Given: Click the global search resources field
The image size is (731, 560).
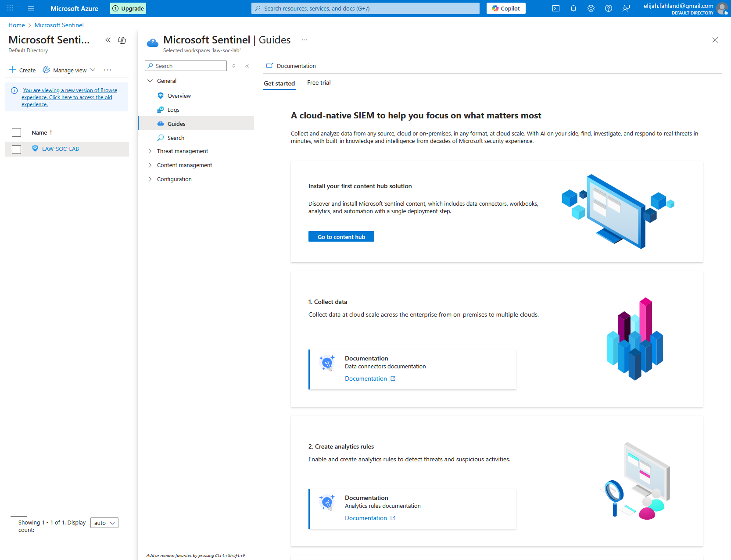Looking at the screenshot, I should (365, 8).
